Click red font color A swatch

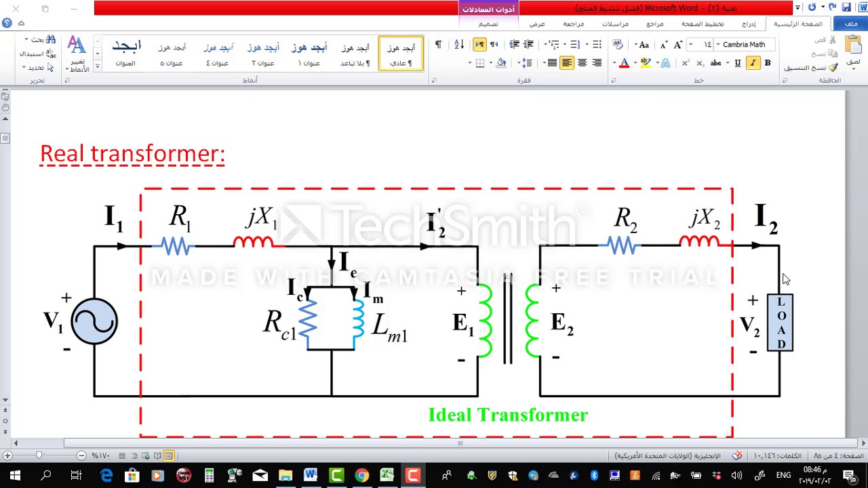(624, 63)
